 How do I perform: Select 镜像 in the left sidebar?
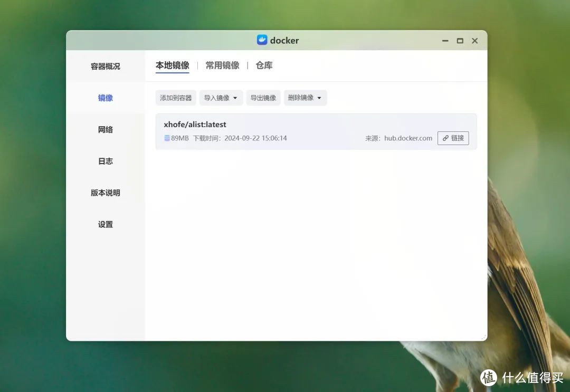105,98
